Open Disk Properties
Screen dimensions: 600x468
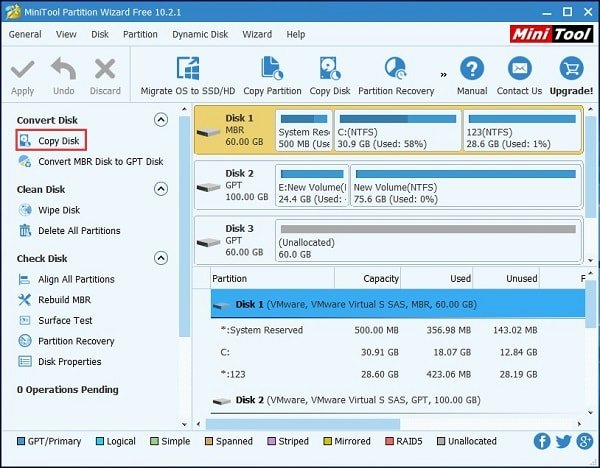click(x=60, y=362)
